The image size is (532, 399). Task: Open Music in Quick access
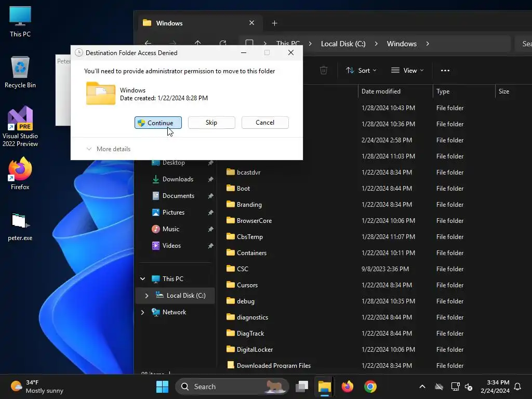170,229
